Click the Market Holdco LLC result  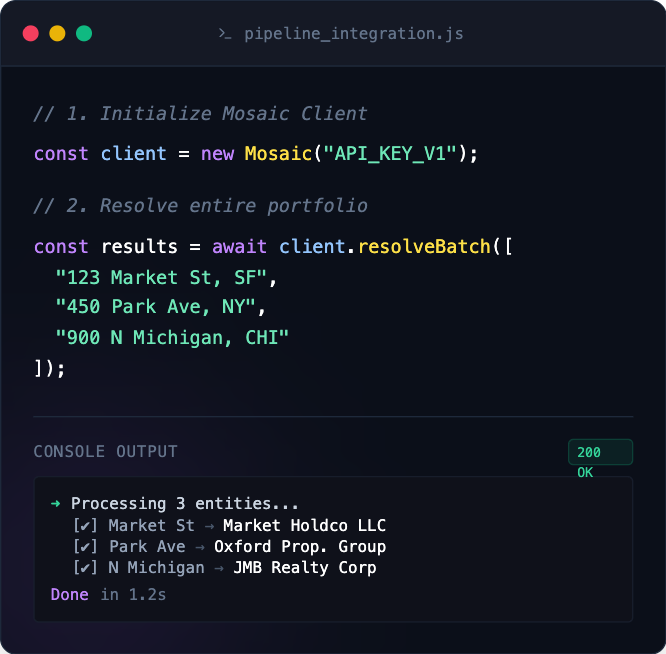(x=305, y=526)
